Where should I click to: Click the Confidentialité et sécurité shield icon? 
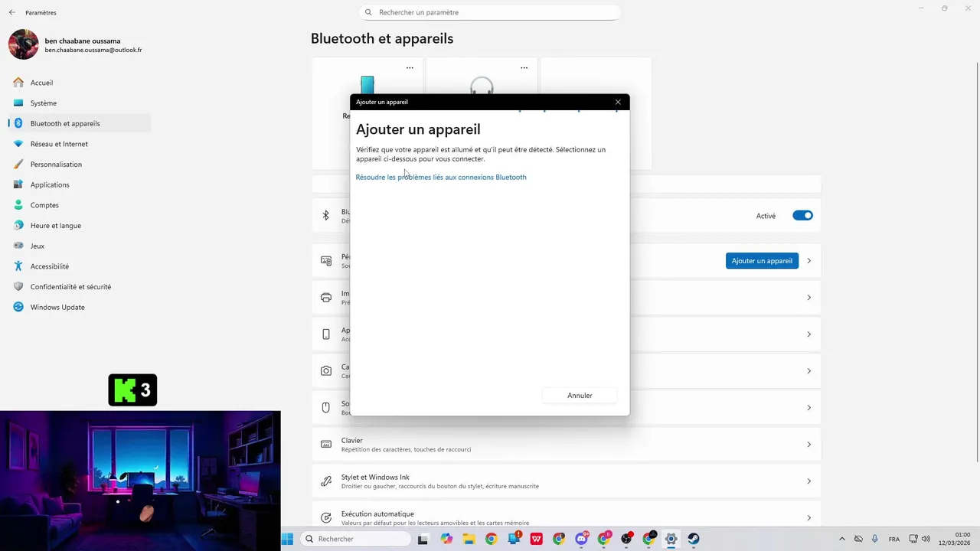(18, 287)
